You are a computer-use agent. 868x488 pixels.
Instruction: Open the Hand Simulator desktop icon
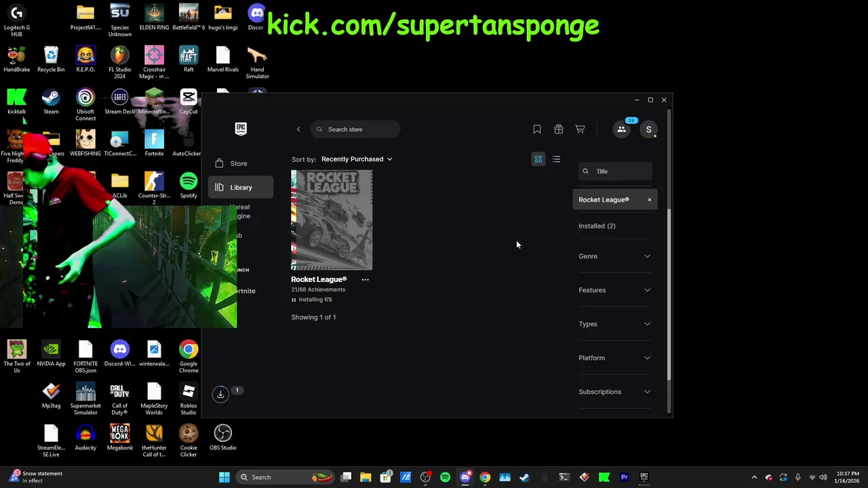pyautogui.click(x=257, y=62)
